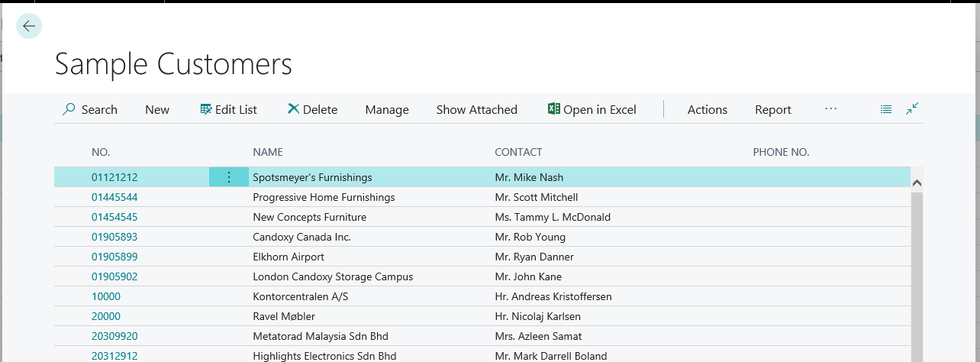Select Ravel Møbler name cell

284,316
